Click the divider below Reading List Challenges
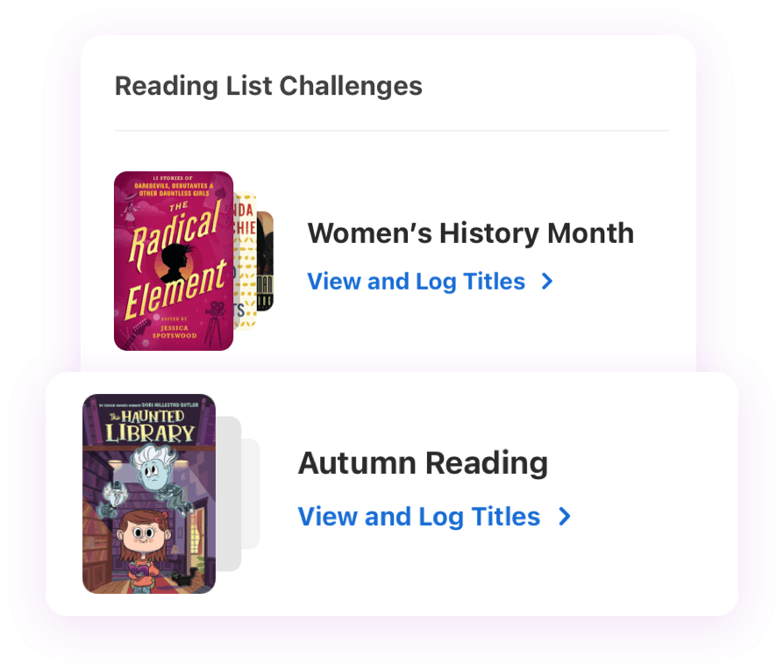Viewport: 784px width, 672px height. coord(392,129)
